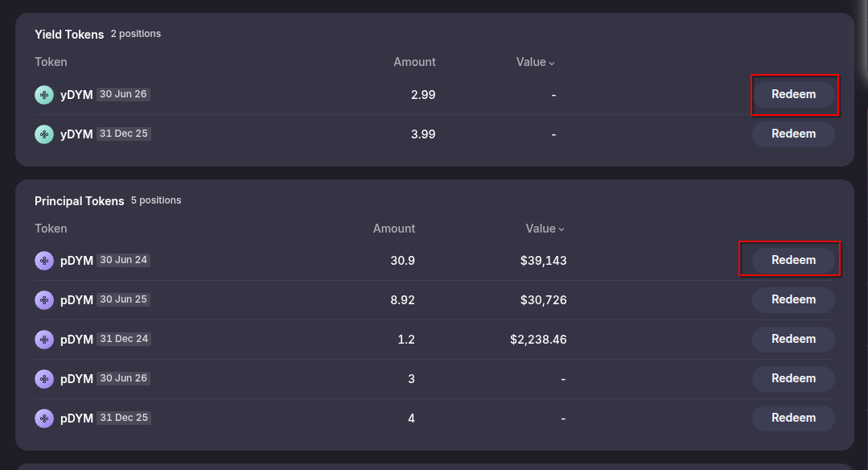Viewport: 868px width, 470px height.
Task: Redeem pDYM 30 Jun 26 position
Action: 793,379
